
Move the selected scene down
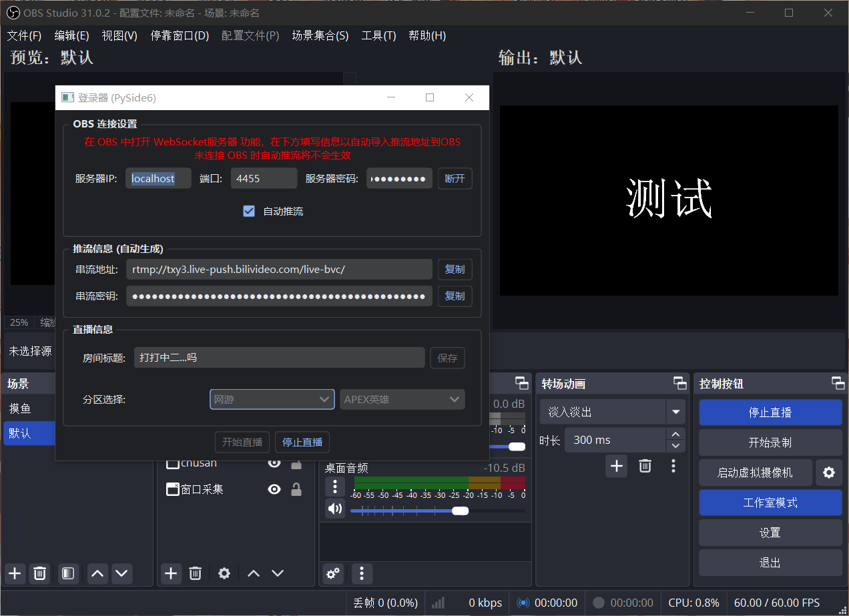tap(121, 573)
